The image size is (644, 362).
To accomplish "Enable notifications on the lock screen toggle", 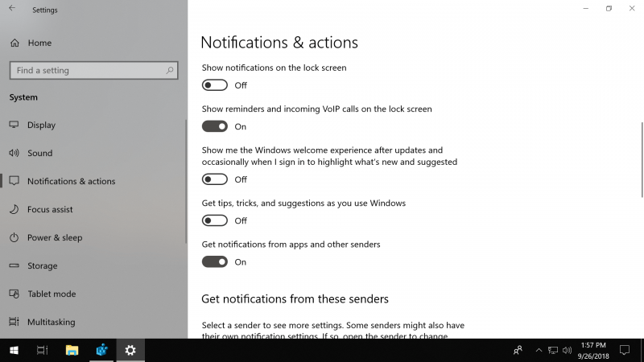I will pos(214,85).
